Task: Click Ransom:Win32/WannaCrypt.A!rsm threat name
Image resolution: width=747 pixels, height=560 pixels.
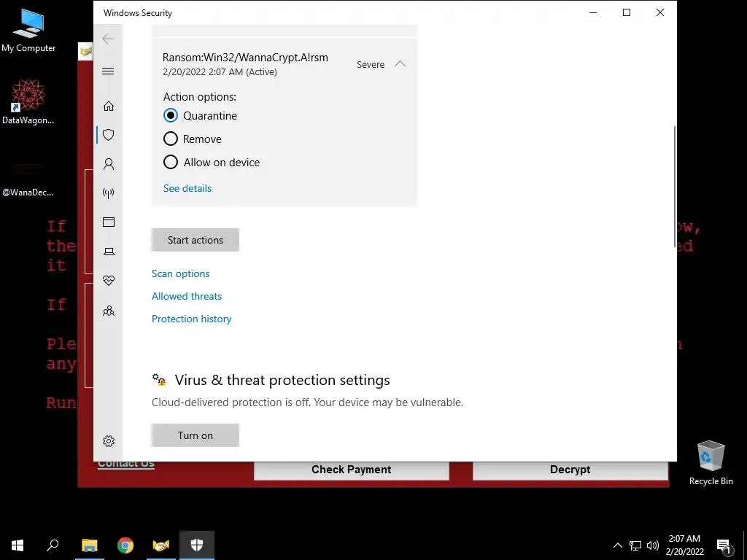Action: pyautogui.click(x=245, y=58)
